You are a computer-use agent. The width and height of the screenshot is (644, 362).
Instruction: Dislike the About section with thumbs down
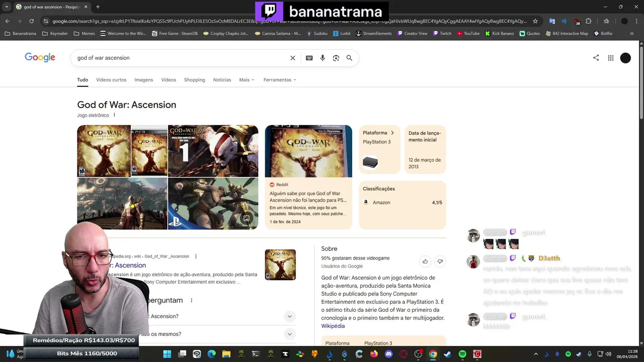[440, 261]
